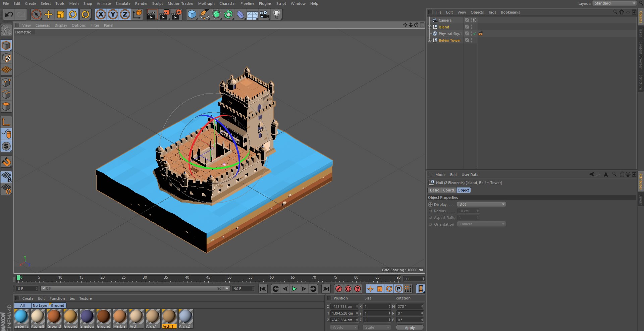Toggle Physical Sky.1 green enable checkmark
This screenshot has width=644, height=331.
tap(475, 34)
